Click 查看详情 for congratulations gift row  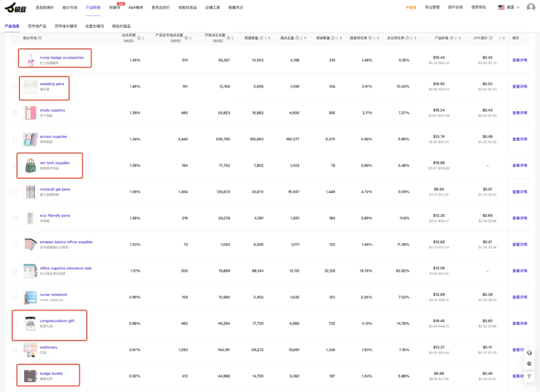519,324
